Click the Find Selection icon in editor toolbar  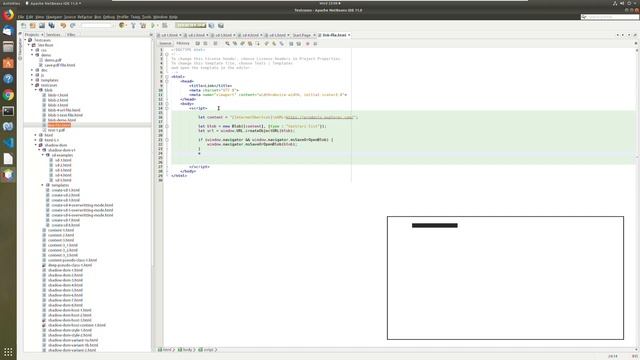[227, 43]
